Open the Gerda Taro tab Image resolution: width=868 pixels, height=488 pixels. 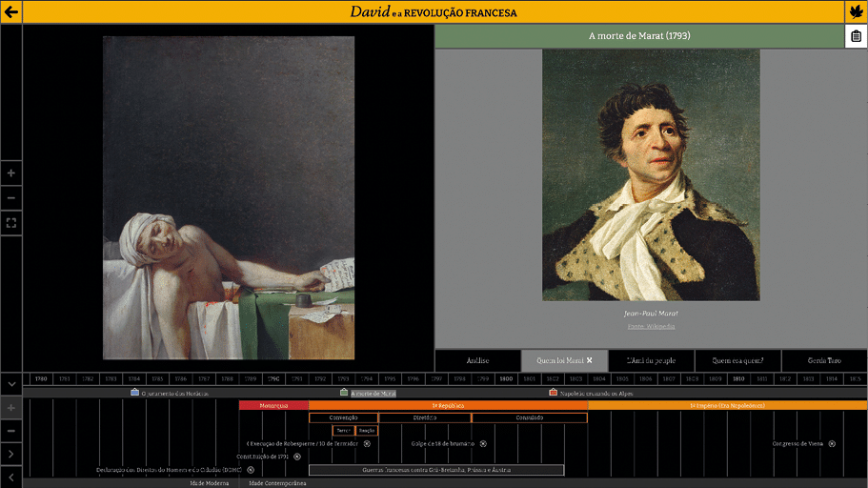824,360
